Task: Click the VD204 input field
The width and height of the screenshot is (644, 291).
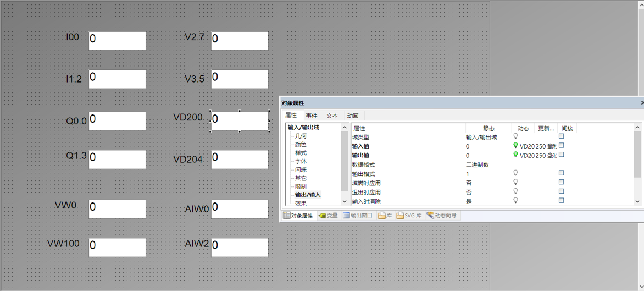Action: click(x=240, y=159)
